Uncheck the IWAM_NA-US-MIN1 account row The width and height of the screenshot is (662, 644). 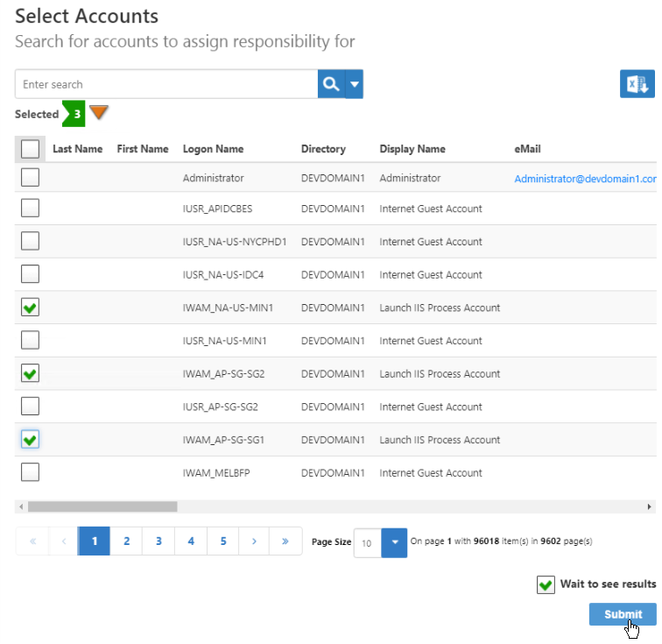[x=30, y=308]
